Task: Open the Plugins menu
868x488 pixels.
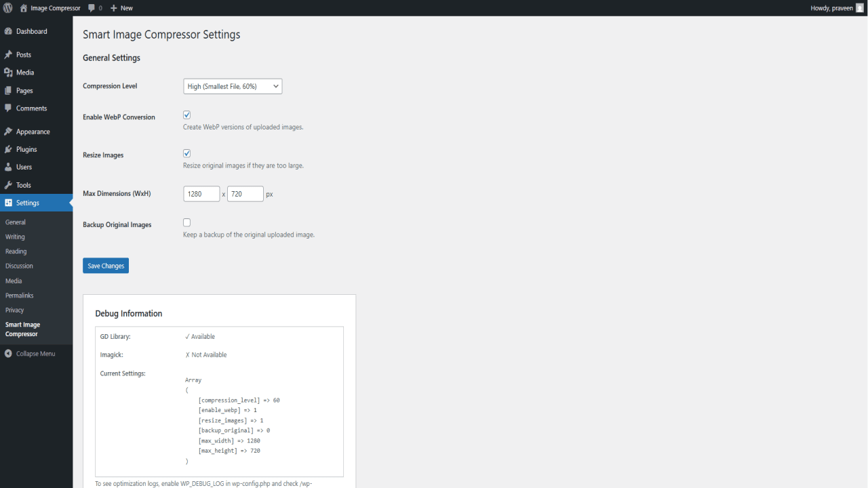Action: pyautogui.click(x=26, y=149)
